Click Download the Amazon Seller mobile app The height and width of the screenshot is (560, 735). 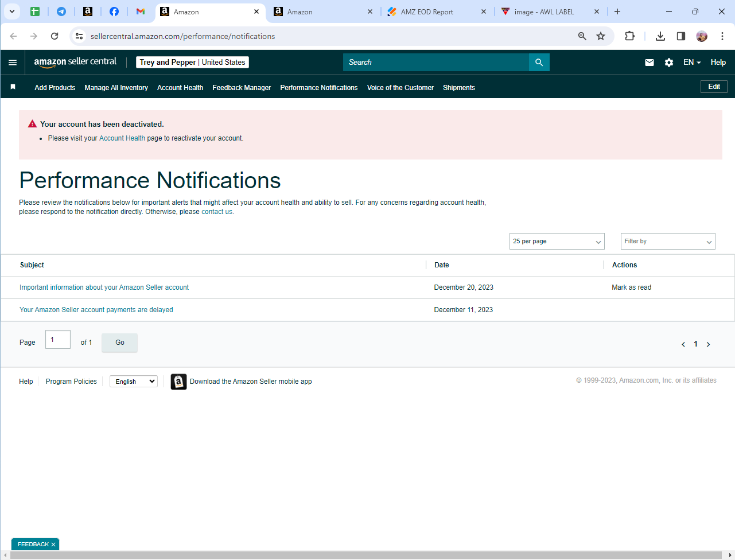[x=251, y=382]
